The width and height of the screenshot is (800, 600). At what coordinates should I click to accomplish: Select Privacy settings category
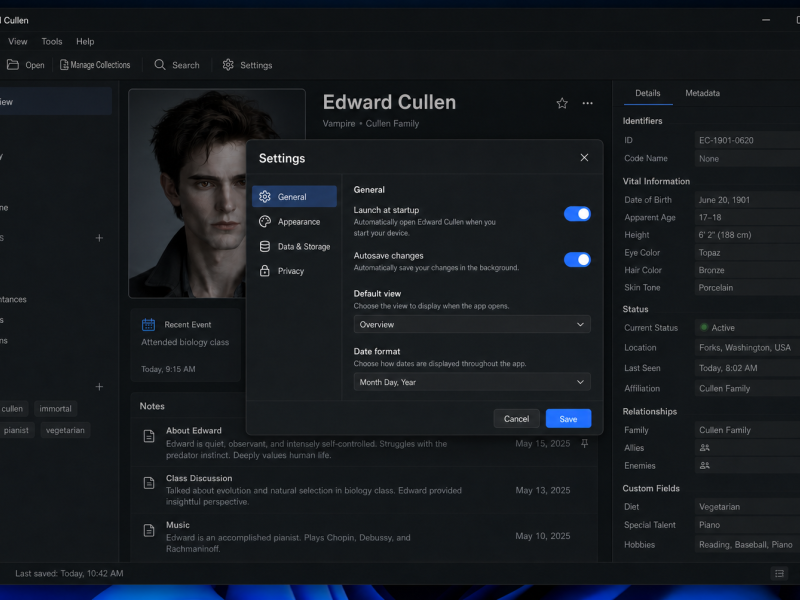click(294, 271)
